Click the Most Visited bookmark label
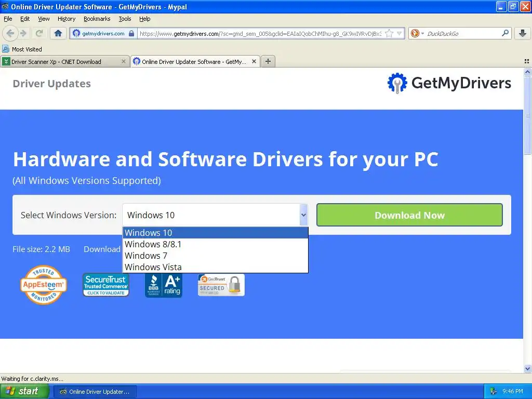 pyautogui.click(x=27, y=49)
